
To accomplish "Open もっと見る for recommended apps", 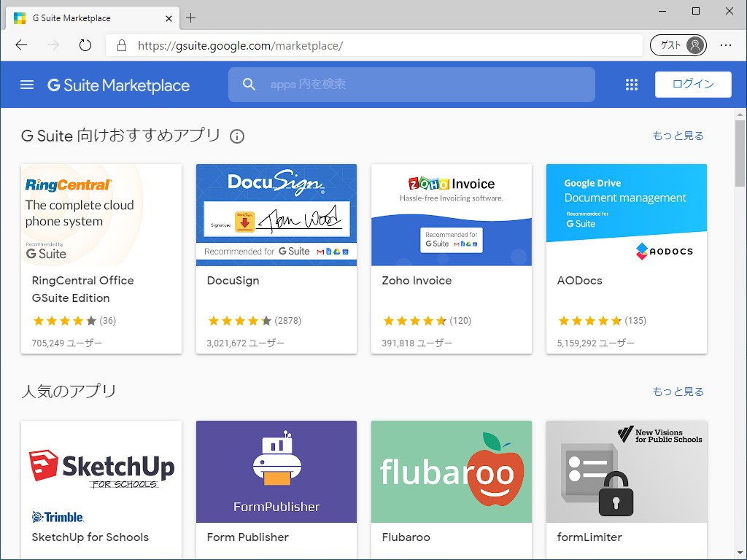I will pos(678,136).
